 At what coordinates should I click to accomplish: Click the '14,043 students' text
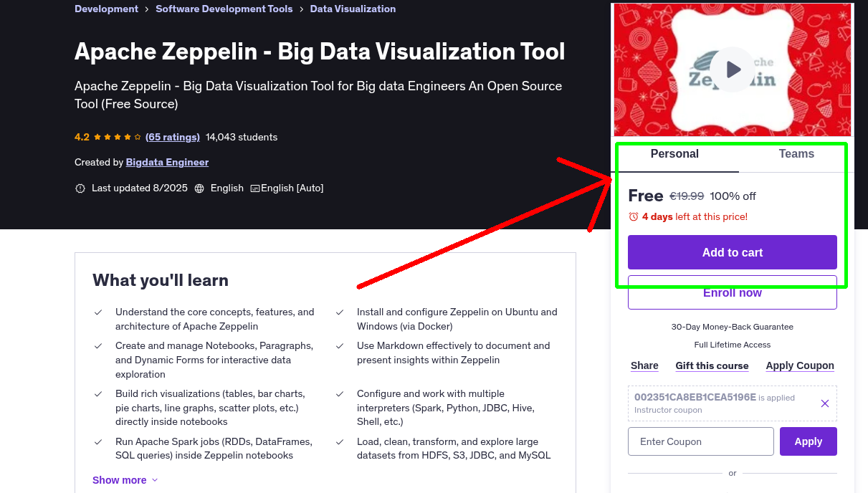[242, 137]
